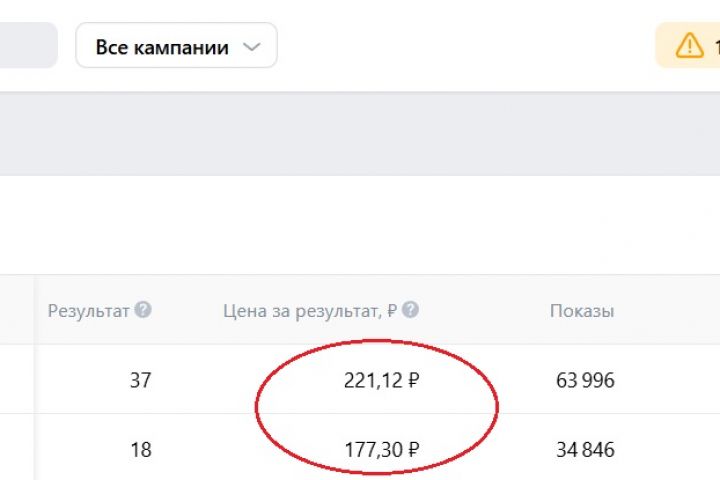Image resolution: width=720 pixels, height=480 pixels.
Task: Click help icon beside "Результат" header
Action: pyautogui.click(x=143, y=310)
